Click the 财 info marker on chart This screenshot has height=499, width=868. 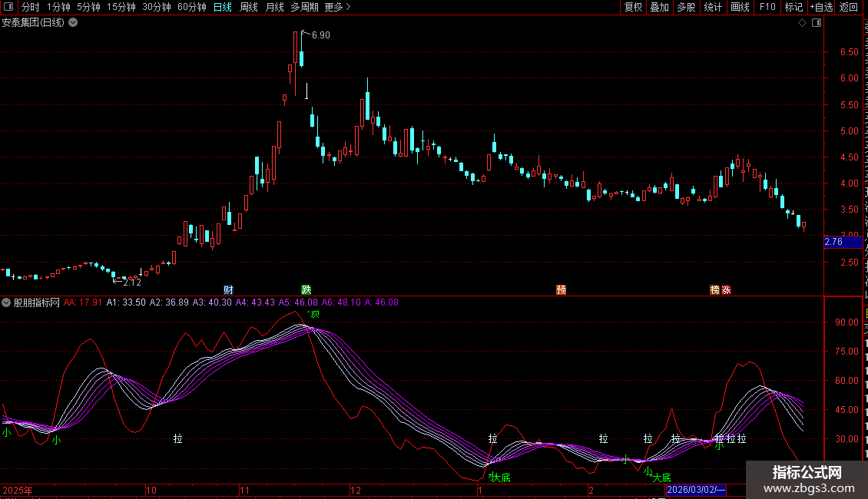(x=228, y=290)
